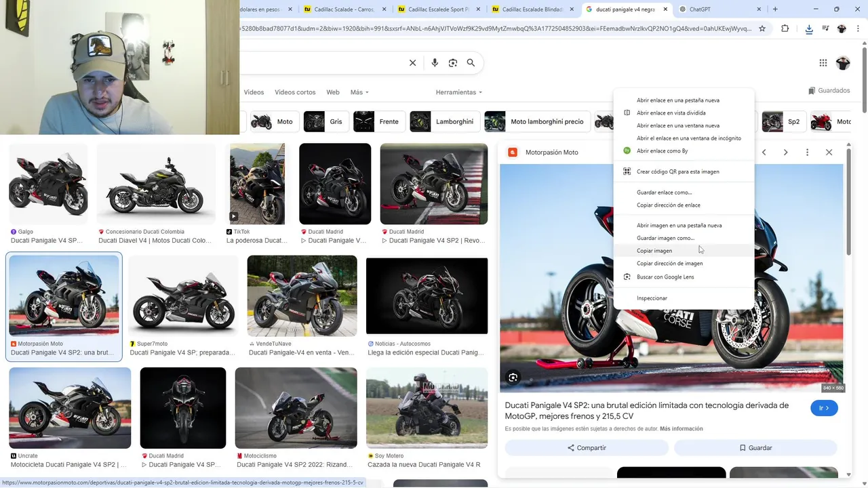Screen dimensions: 868x488
Task: Switch to the Videos cortos tab
Action: [295, 92]
